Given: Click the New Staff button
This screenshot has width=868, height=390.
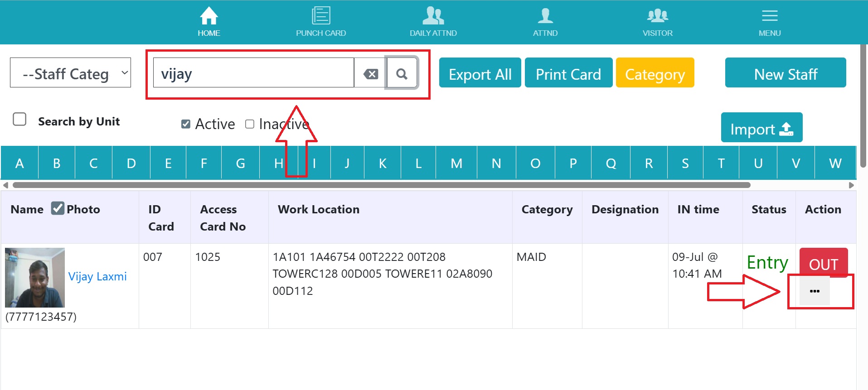Looking at the screenshot, I should tap(785, 73).
